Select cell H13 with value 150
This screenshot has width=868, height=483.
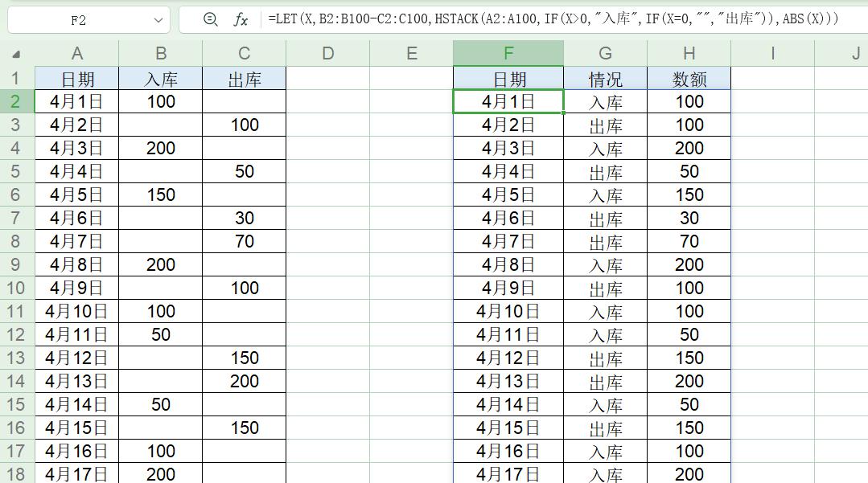coord(689,358)
